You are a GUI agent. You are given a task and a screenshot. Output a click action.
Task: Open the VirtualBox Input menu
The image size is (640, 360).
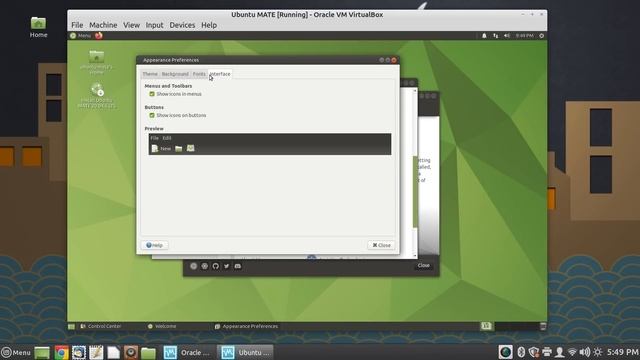point(154,25)
